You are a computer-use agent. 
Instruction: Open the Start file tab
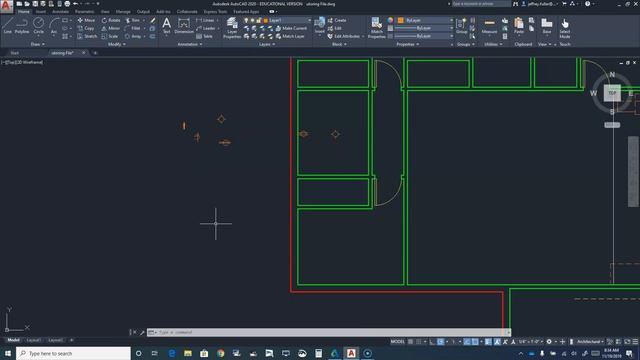tap(14, 53)
